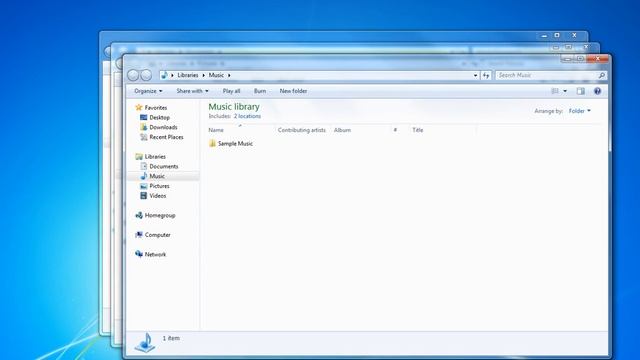Click New folder button
Screen dimensions: 640x360
293,91
